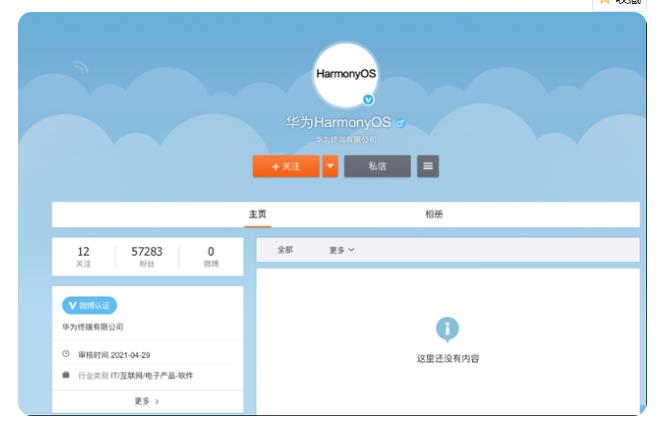Click the 微博认证 verification badge
Image resolution: width=659 pixels, height=431 pixels.
pos(89,305)
